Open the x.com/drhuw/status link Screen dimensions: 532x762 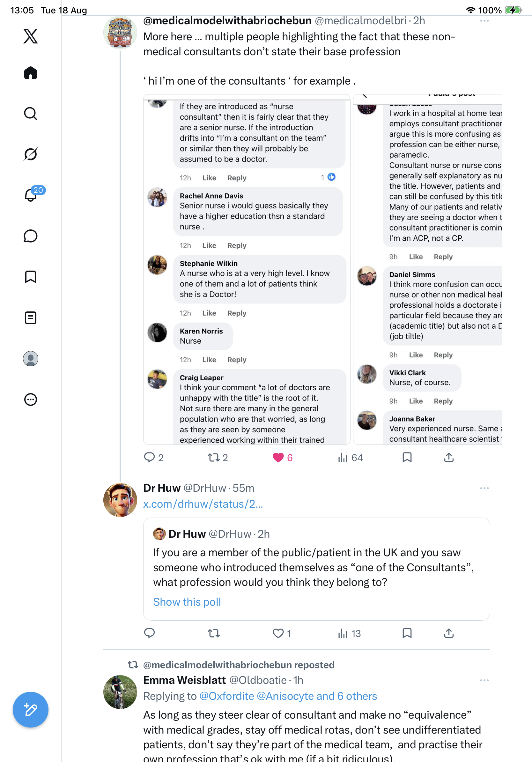203,504
